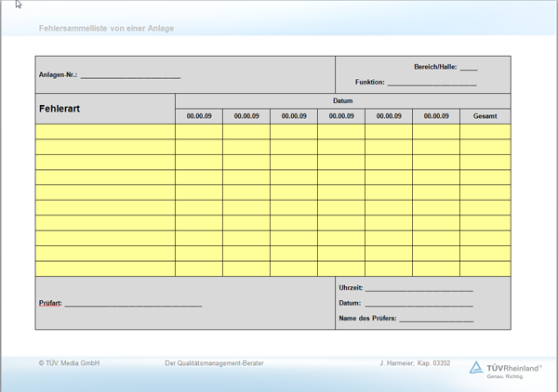The width and height of the screenshot is (558, 392).
Task: Click Der Qualitätsmanagement-Berater footer text
Action: pyautogui.click(x=214, y=363)
